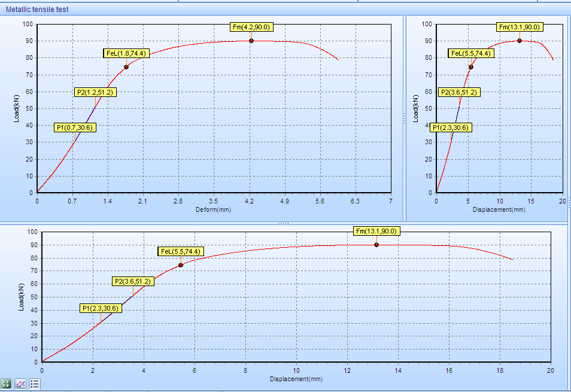Click FeL data point on Deform chart
Viewport: 571px width, 392px height.
click(126, 67)
